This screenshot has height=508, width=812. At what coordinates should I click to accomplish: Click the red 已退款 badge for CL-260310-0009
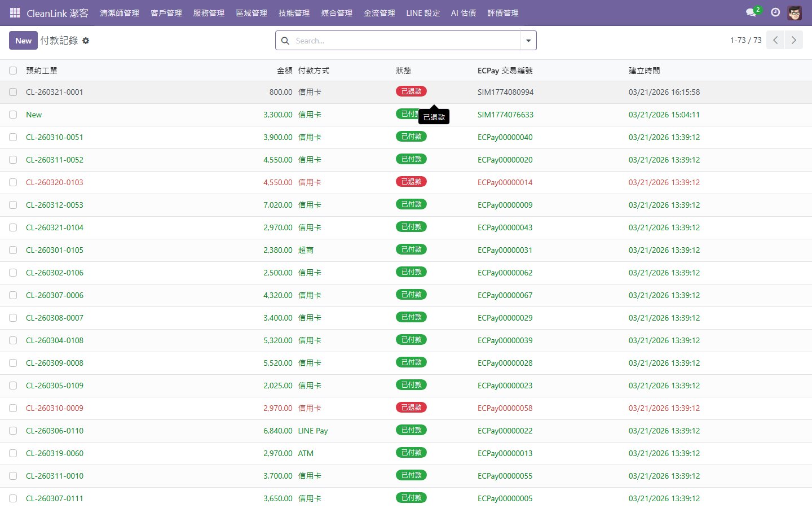pos(411,408)
